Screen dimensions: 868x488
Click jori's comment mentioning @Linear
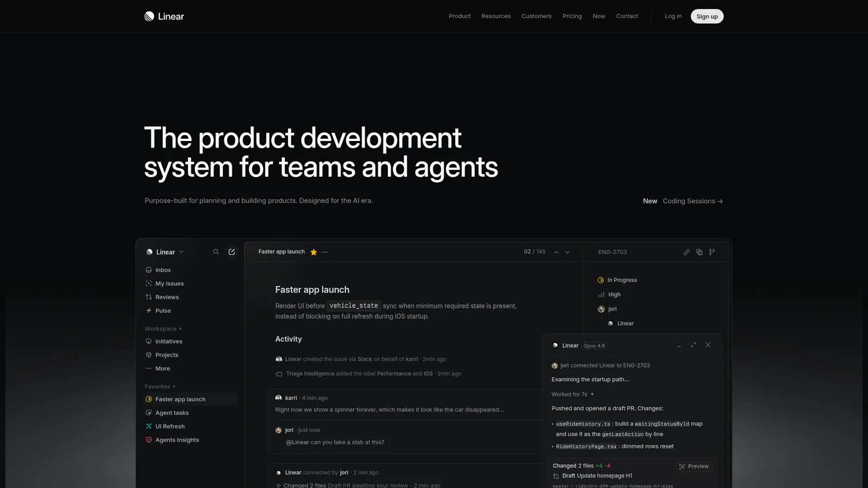(x=335, y=442)
